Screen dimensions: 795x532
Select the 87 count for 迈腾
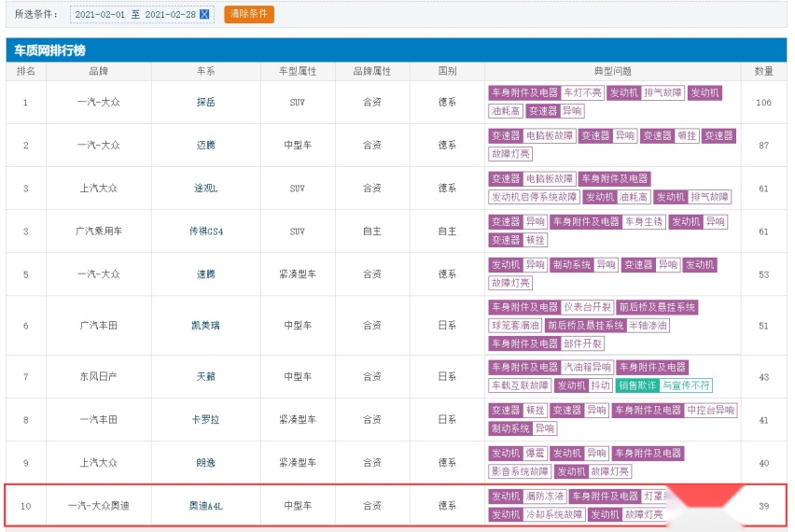763,146
